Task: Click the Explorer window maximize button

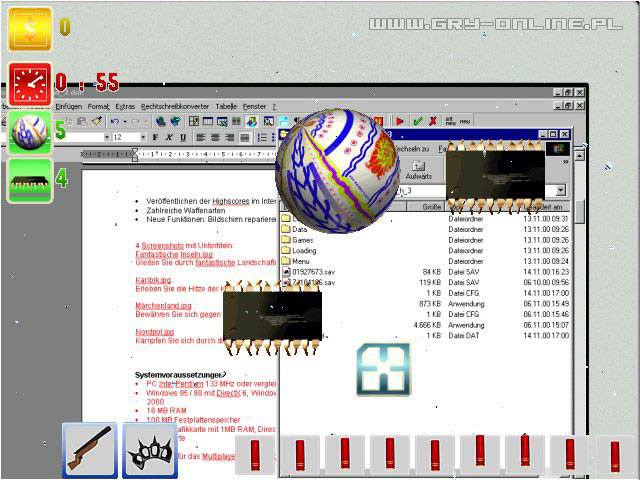Action: 553,134
